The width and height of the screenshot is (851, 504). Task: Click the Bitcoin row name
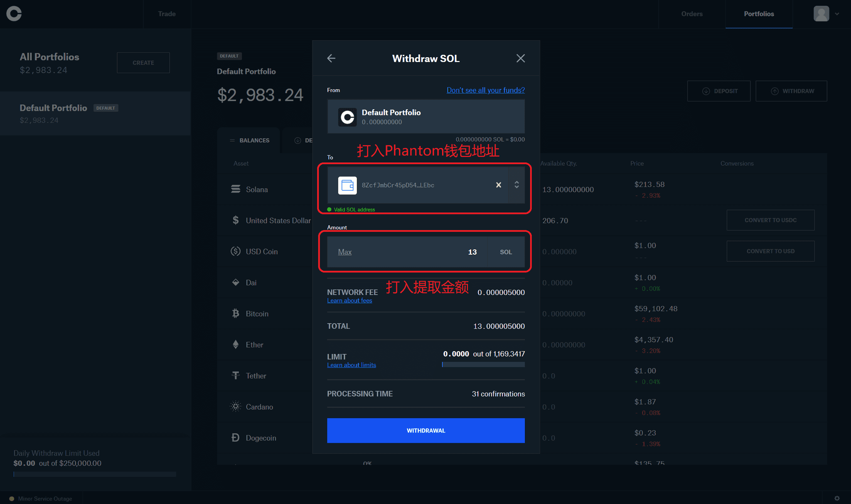click(x=257, y=314)
